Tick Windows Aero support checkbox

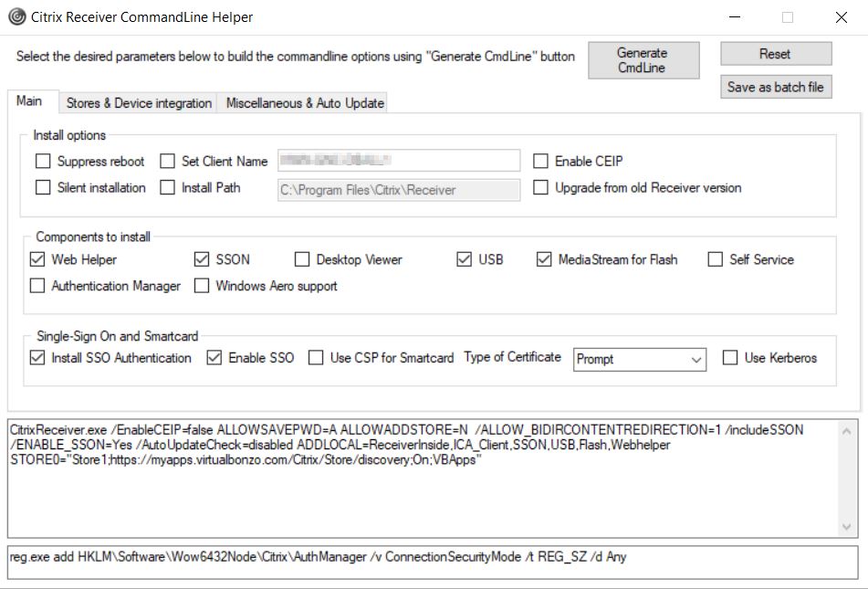202,286
